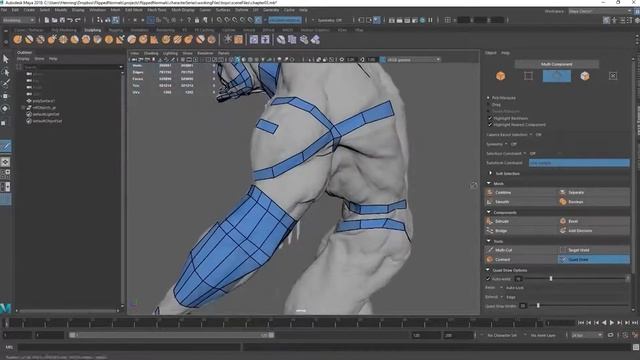
Task: Activate the Lasso select tool in the toolbox
Action: pos(5,72)
